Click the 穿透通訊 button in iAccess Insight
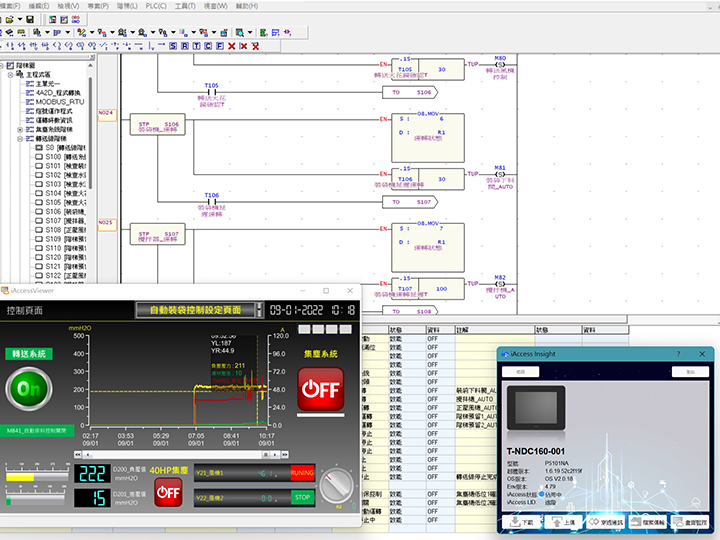The height and width of the screenshot is (540, 720). tap(606, 522)
